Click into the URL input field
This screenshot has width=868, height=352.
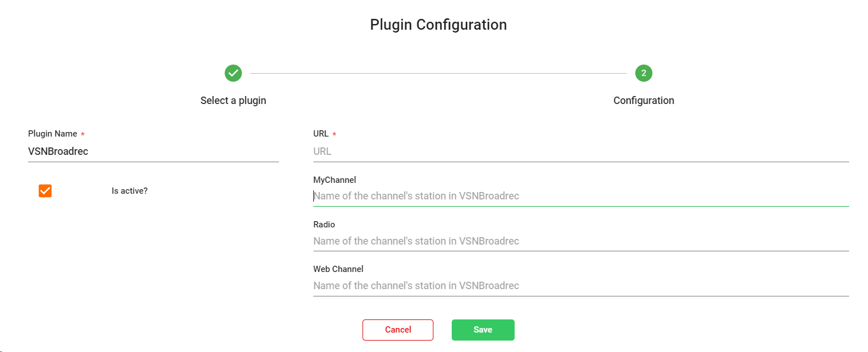click(580, 151)
